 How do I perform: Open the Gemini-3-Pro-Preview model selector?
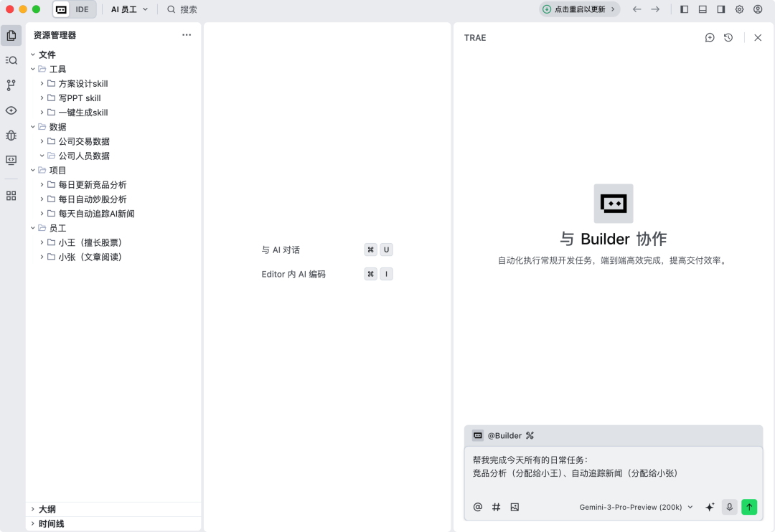pyautogui.click(x=636, y=507)
